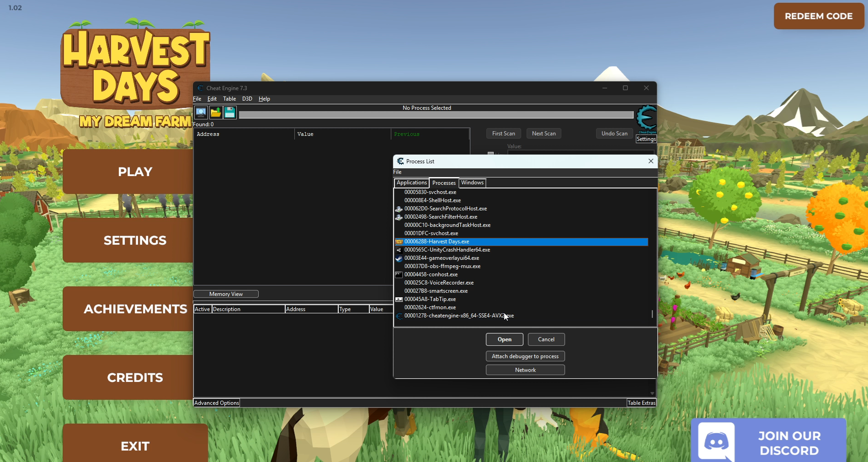
Task: Open the Help menu
Action: (x=264, y=99)
